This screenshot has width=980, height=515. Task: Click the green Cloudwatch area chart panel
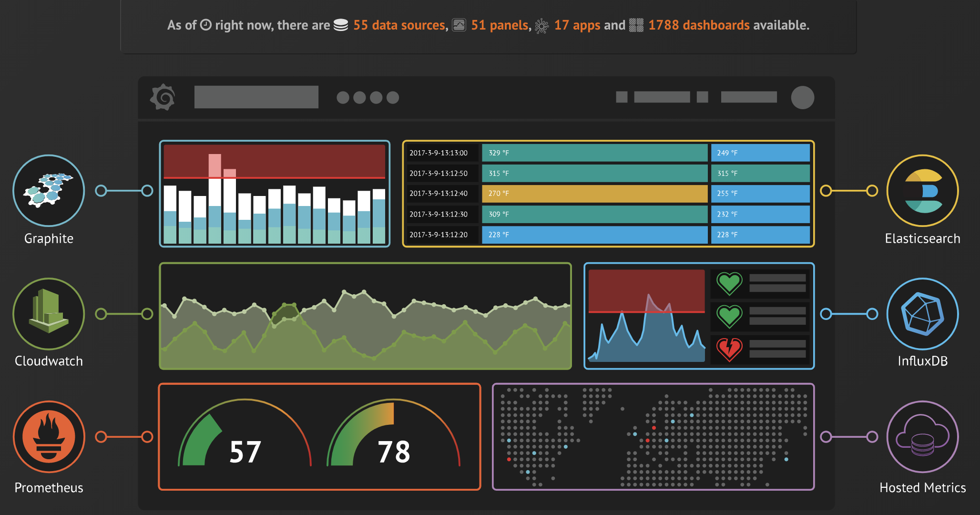(365, 316)
